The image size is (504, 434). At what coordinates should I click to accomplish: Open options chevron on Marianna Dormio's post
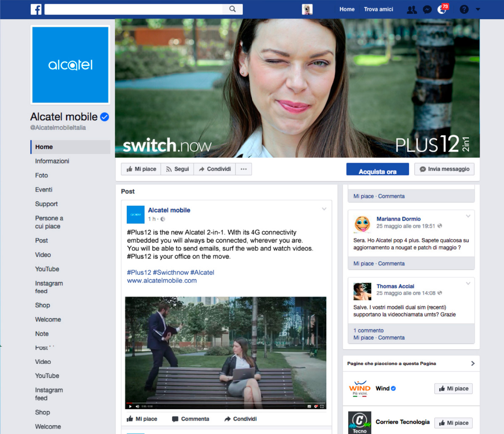pyautogui.click(x=468, y=216)
